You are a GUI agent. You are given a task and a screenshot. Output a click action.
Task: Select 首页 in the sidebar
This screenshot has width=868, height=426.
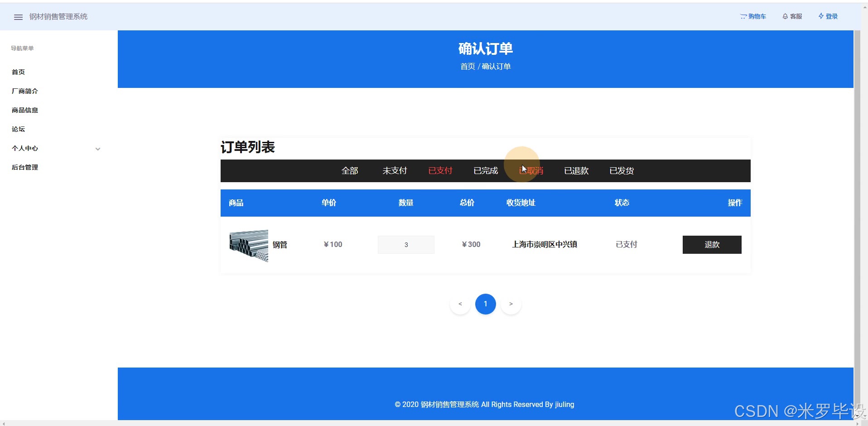pyautogui.click(x=18, y=72)
